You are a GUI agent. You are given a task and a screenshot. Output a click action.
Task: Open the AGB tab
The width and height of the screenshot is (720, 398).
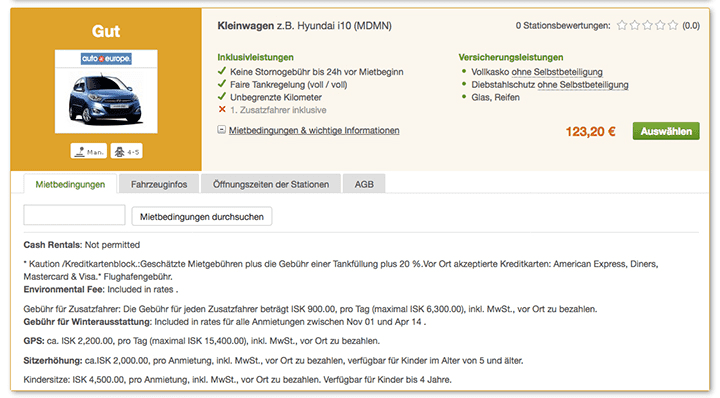pyautogui.click(x=364, y=184)
